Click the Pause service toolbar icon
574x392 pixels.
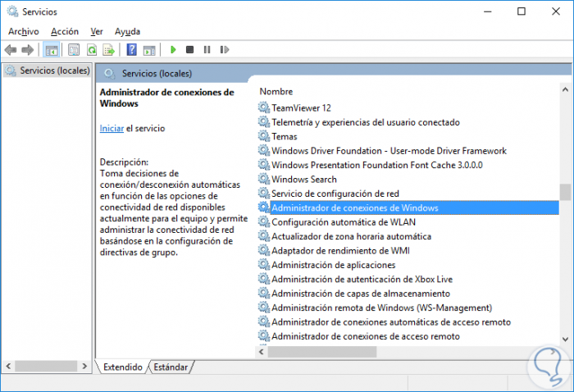coord(207,49)
